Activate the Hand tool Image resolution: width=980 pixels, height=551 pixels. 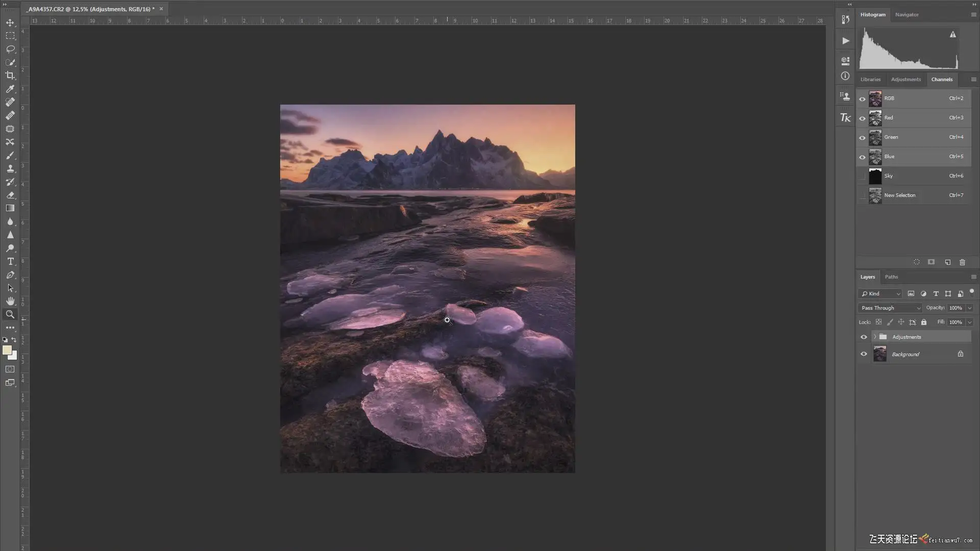(10, 301)
